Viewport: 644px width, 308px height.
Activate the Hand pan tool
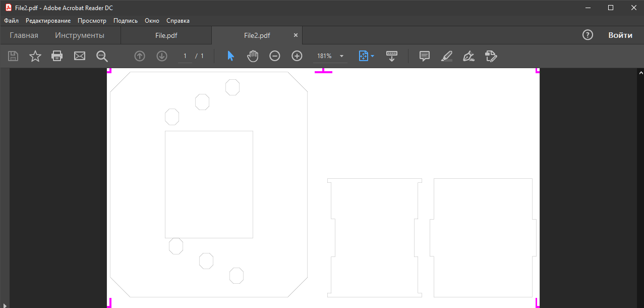(253, 56)
